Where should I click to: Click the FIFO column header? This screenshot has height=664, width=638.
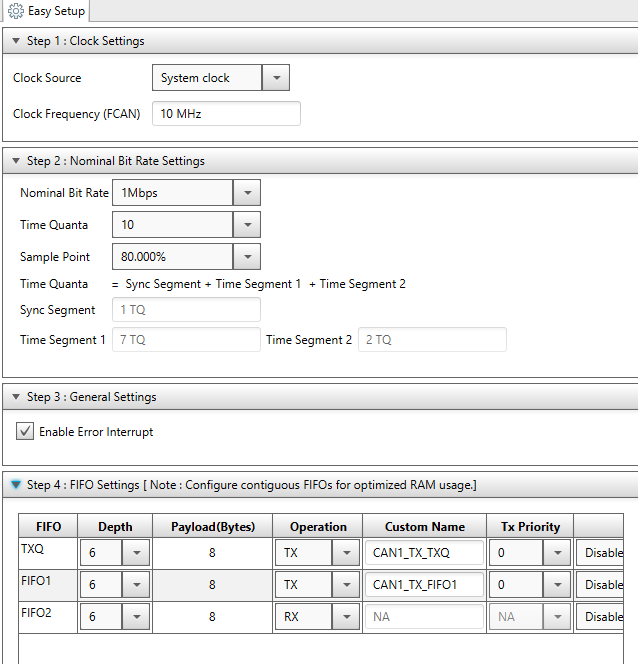point(48,526)
